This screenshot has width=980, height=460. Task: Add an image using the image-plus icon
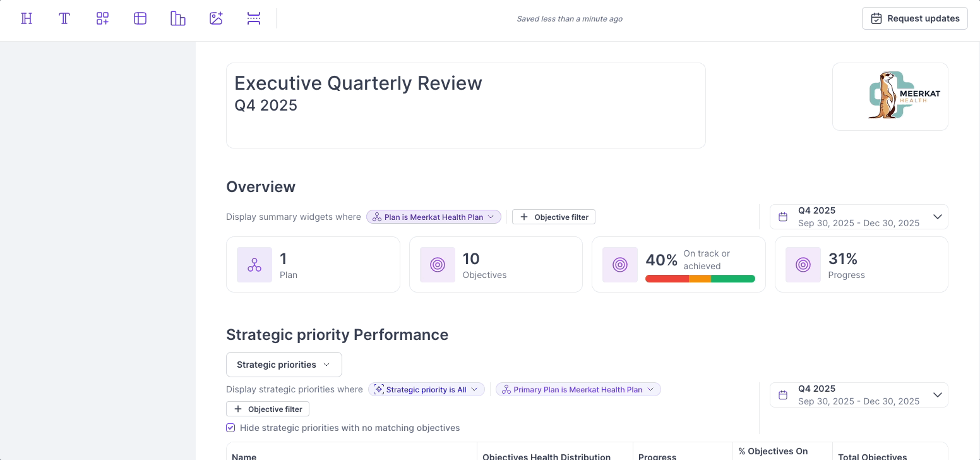[216, 18]
